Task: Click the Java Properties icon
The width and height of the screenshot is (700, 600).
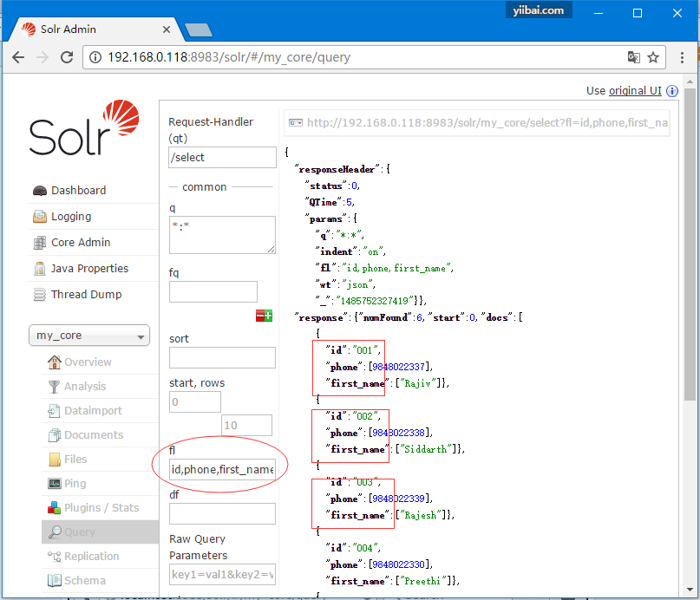Action: click(40, 269)
